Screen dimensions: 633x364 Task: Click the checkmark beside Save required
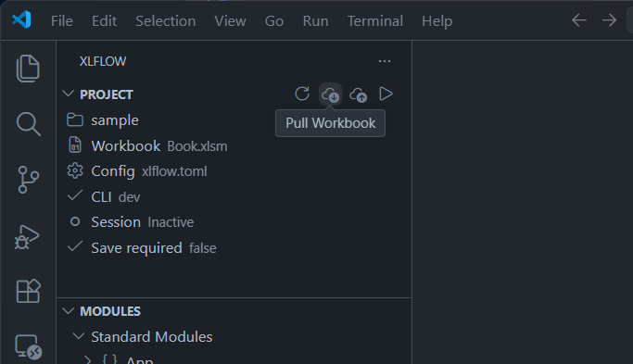pos(75,246)
